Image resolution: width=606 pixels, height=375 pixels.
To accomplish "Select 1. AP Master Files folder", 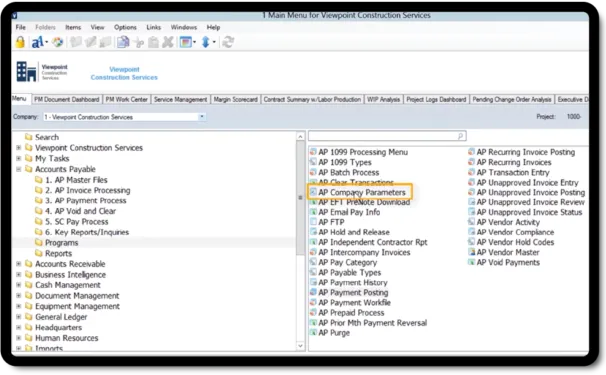I will click(x=71, y=180).
